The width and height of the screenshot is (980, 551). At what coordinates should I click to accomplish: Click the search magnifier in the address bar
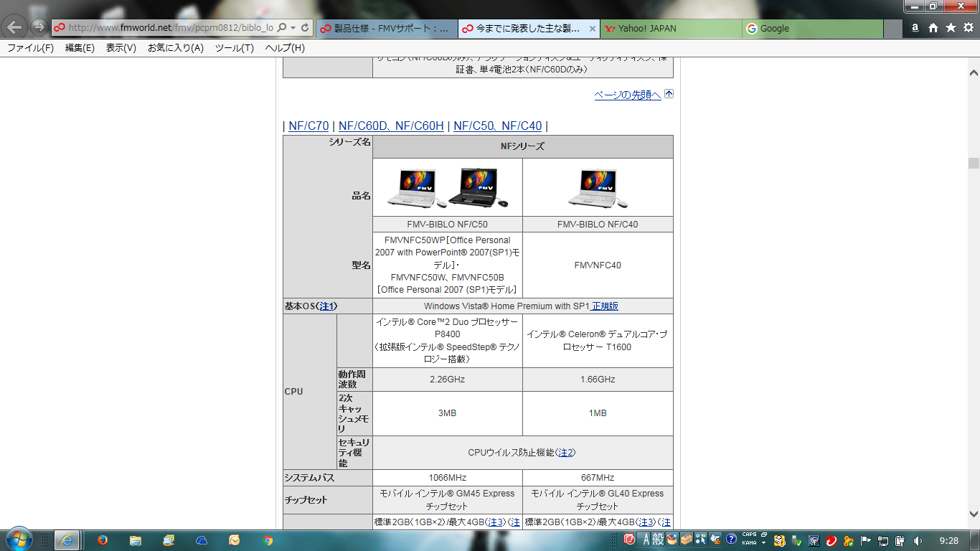point(282,28)
